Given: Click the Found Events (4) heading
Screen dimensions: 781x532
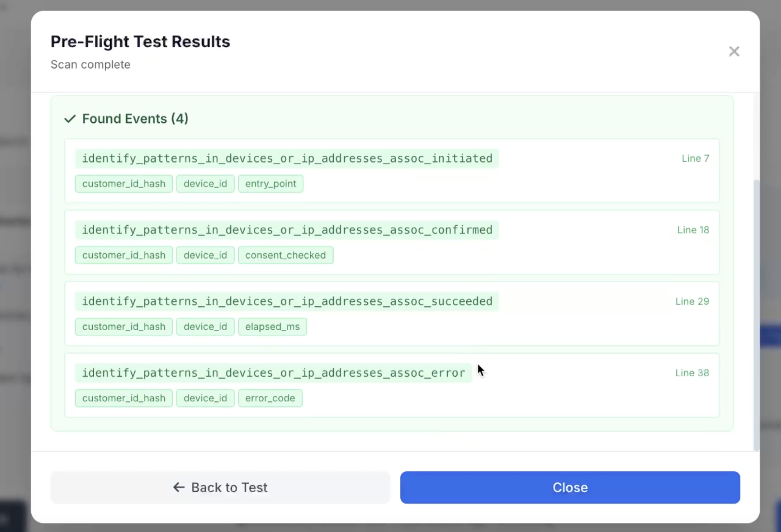Looking at the screenshot, I should click(x=135, y=119).
